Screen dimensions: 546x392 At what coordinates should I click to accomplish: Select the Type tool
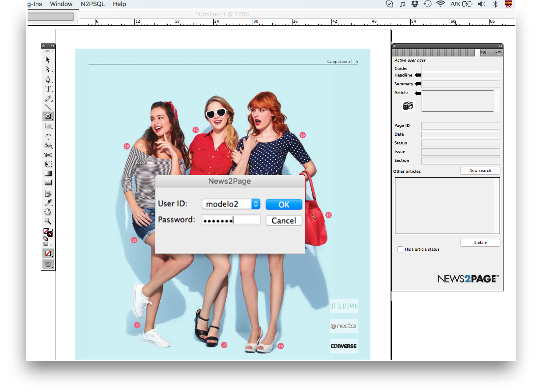pos(48,88)
